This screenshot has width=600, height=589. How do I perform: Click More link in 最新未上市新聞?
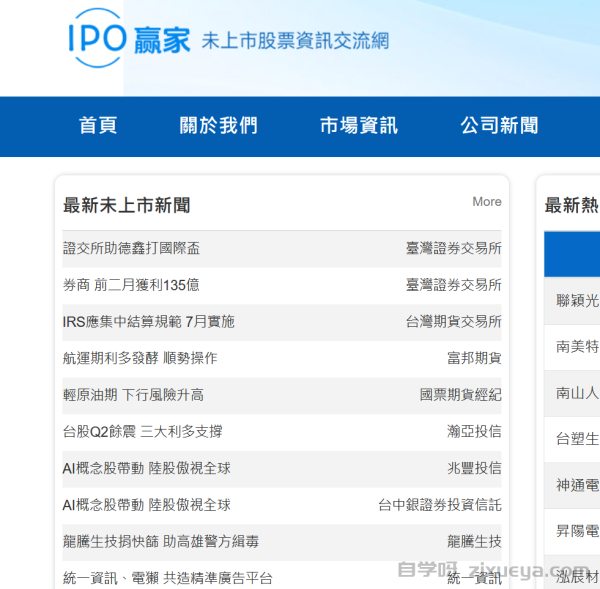coord(487,202)
